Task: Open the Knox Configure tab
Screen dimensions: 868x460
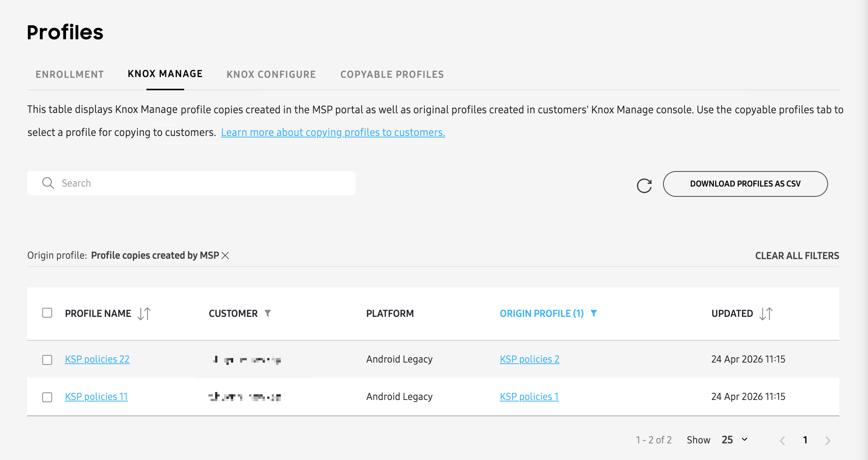Action: (x=271, y=74)
